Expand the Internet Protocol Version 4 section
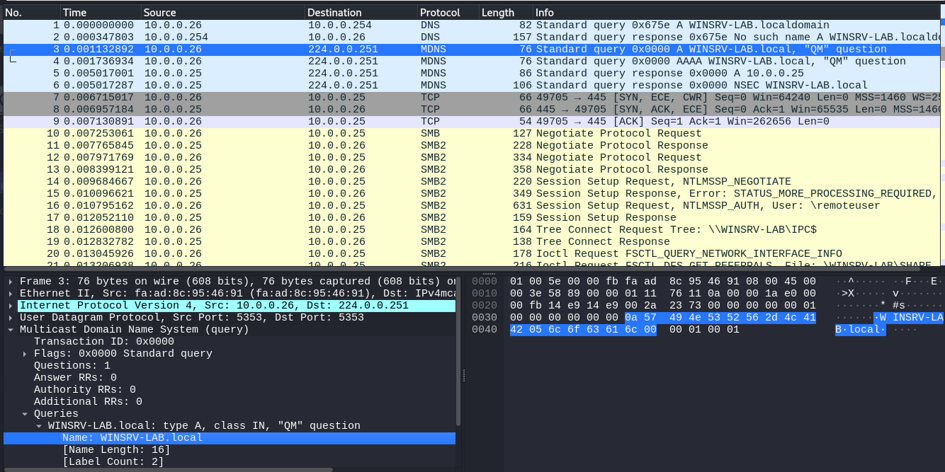This screenshot has height=472, width=945. [x=11, y=306]
